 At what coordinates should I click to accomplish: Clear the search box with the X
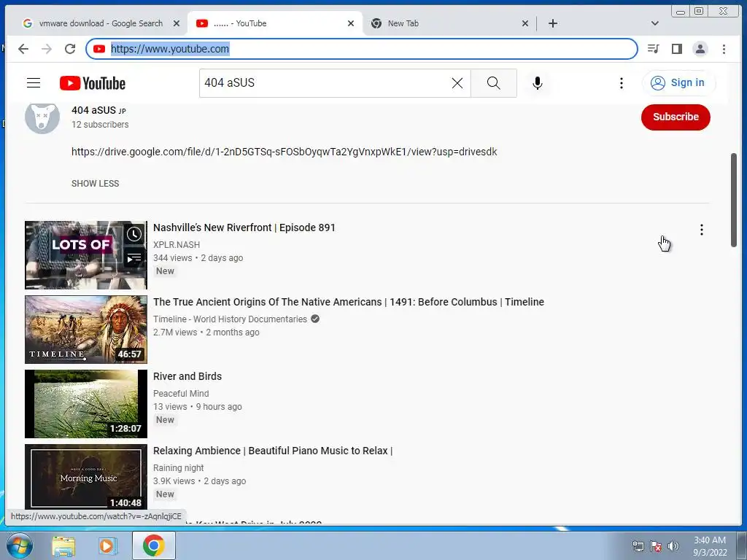pos(457,83)
